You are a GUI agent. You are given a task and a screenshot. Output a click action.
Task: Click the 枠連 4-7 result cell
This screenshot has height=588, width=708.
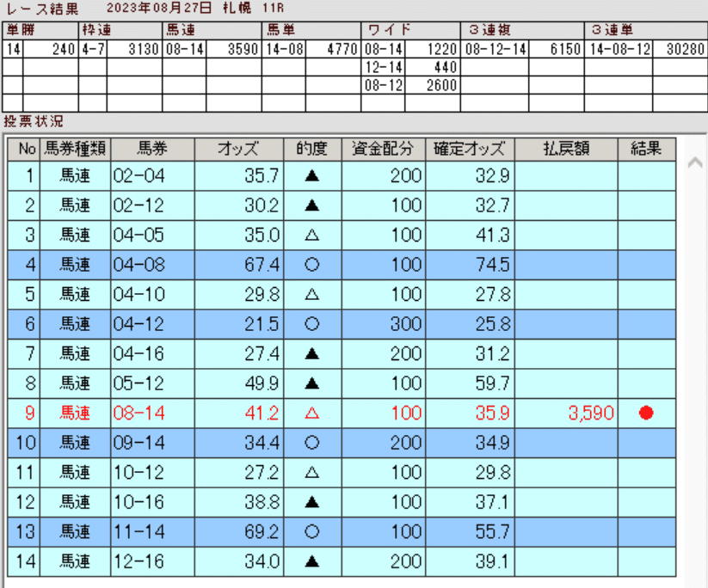click(93, 49)
